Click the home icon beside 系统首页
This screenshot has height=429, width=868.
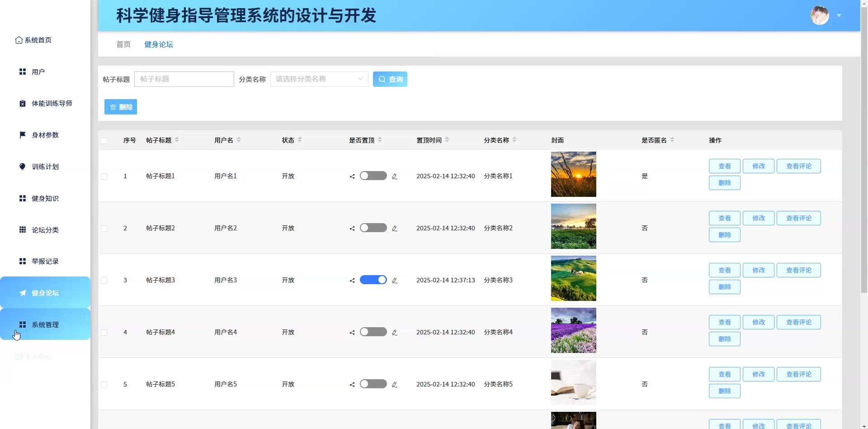click(19, 40)
